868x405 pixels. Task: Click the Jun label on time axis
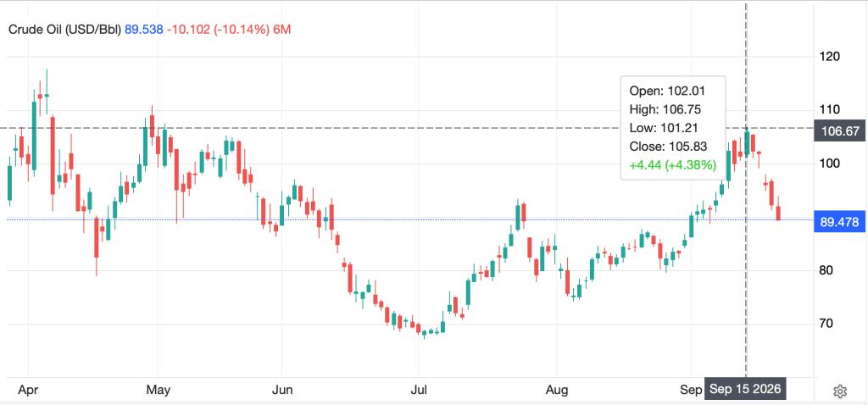click(x=281, y=390)
